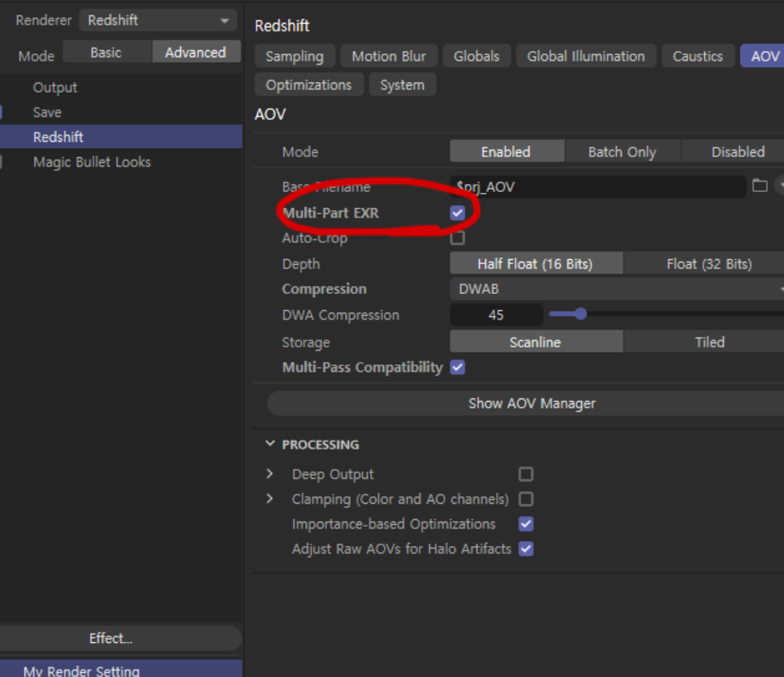The height and width of the screenshot is (677, 784).
Task: Enable the Deep Output checkbox
Action: [526, 474]
